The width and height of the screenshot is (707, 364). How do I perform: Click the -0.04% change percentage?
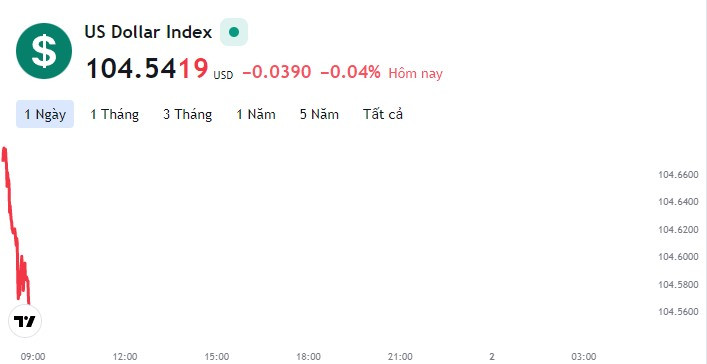[350, 72]
